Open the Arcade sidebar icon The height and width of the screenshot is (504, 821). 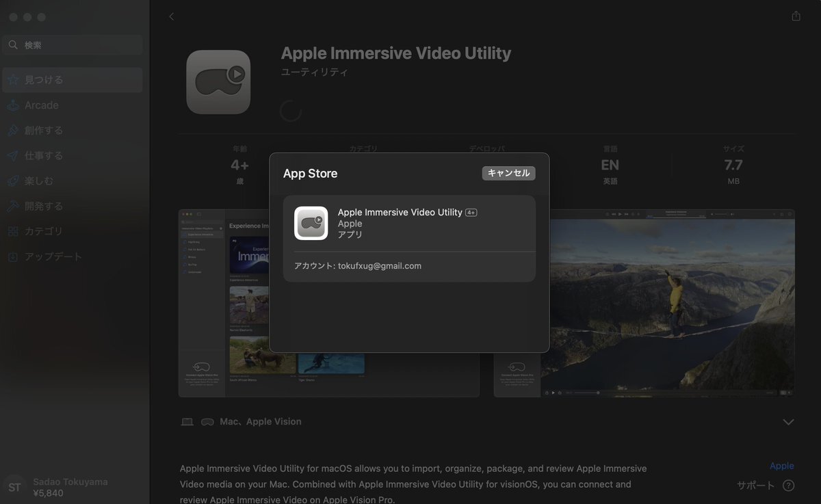(x=13, y=105)
